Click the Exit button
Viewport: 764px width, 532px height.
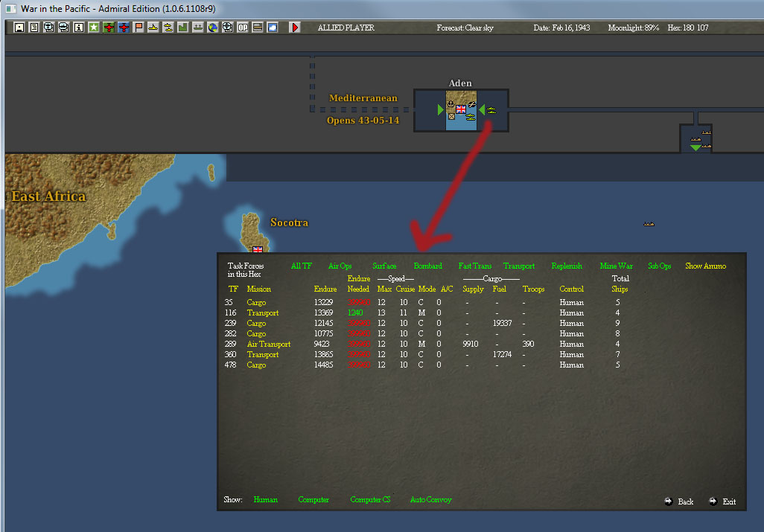tap(722, 501)
